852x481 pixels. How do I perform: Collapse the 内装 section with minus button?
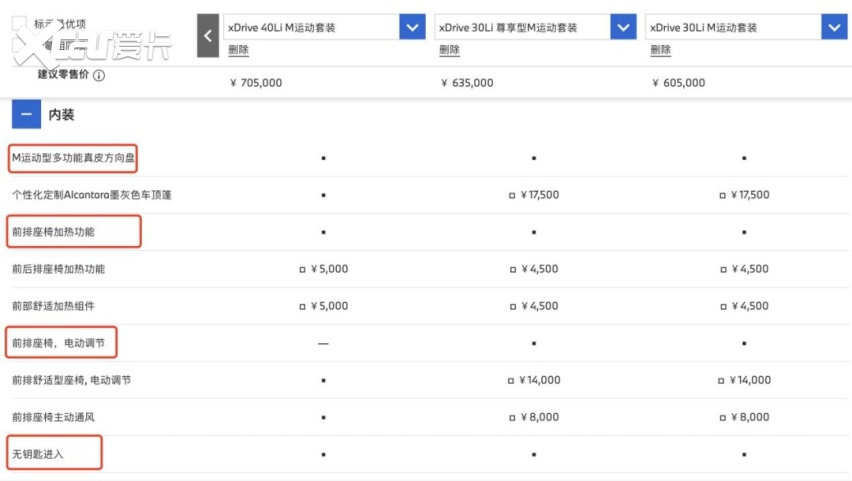coord(26,114)
